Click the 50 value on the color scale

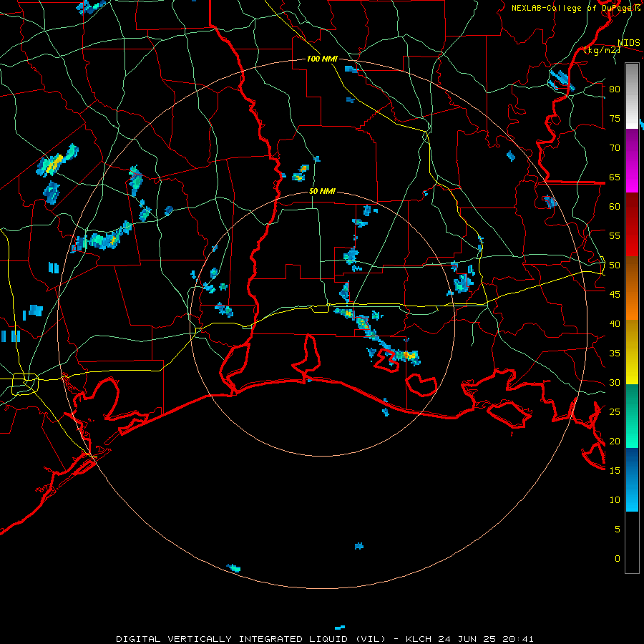tap(615, 265)
